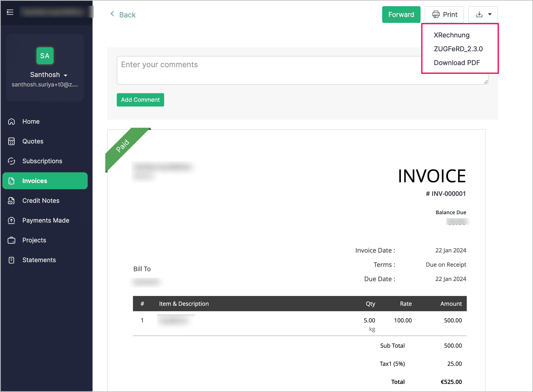Image resolution: width=533 pixels, height=392 pixels.
Task: Select Download PDF option
Action: (457, 63)
